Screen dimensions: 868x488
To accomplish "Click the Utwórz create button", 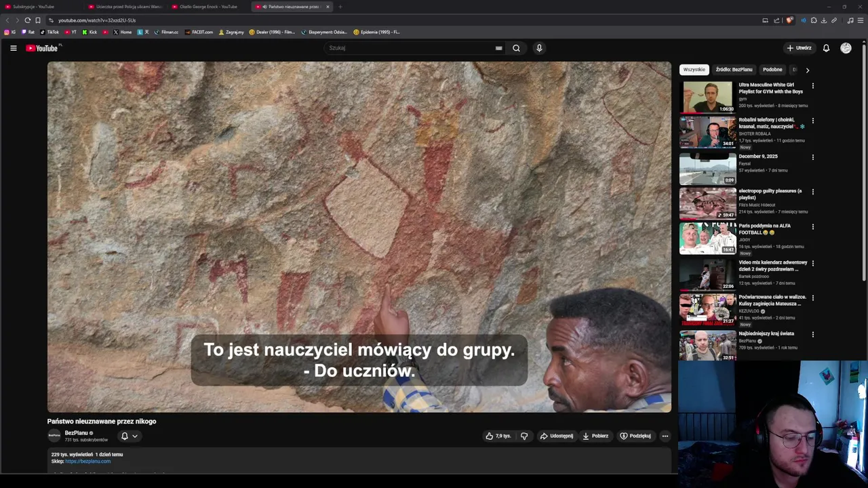I will 799,48.
